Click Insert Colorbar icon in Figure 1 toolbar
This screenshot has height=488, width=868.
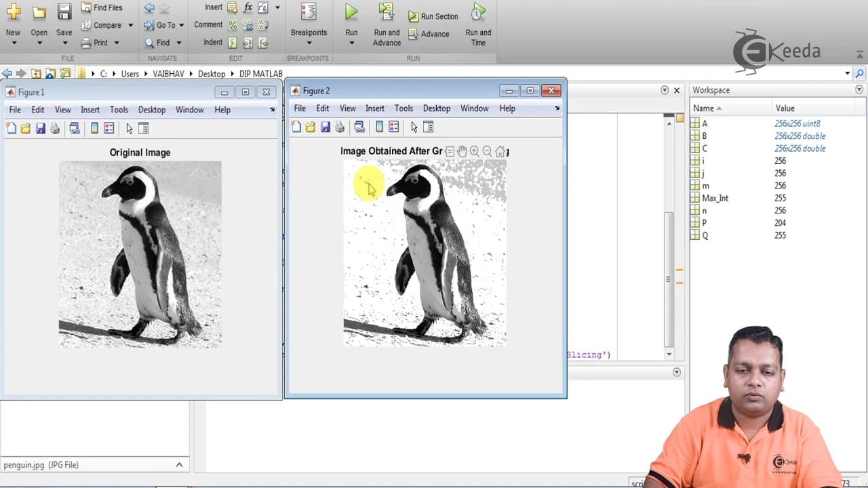94,128
